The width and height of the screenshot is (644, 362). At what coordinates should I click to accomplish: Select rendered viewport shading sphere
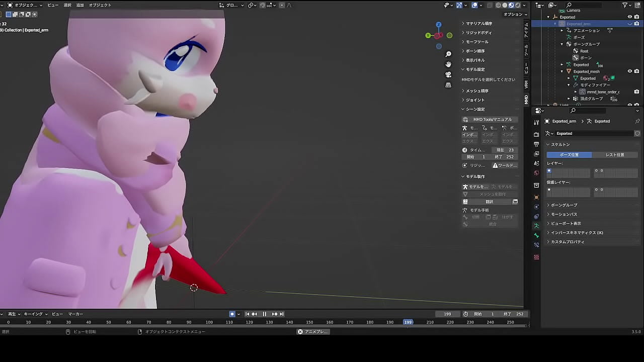point(518,5)
